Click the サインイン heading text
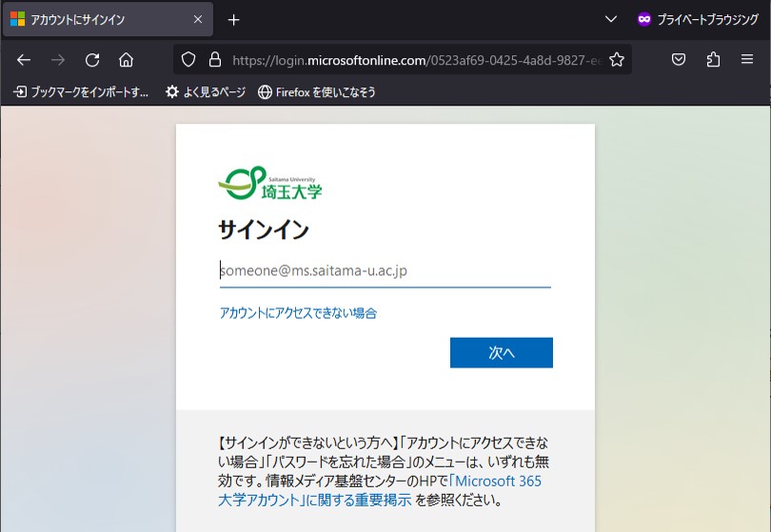Screen dimensions: 771x532 click(x=264, y=229)
